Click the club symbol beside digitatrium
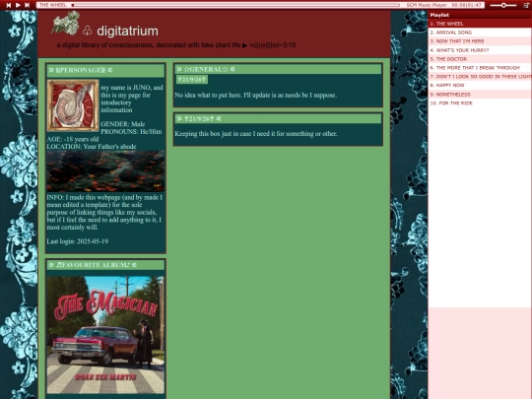The image size is (532, 399). coord(88,31)
